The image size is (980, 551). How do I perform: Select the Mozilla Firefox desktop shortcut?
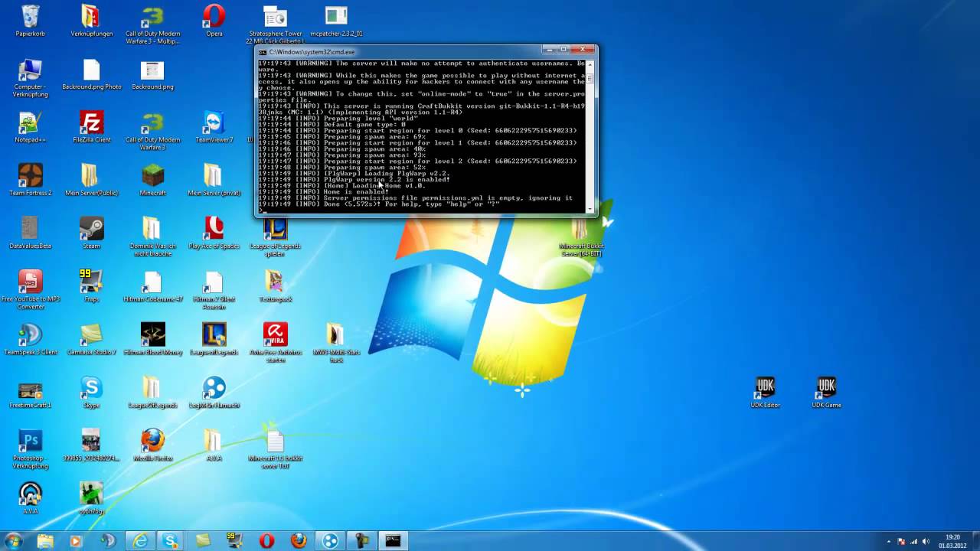(152, 445)
